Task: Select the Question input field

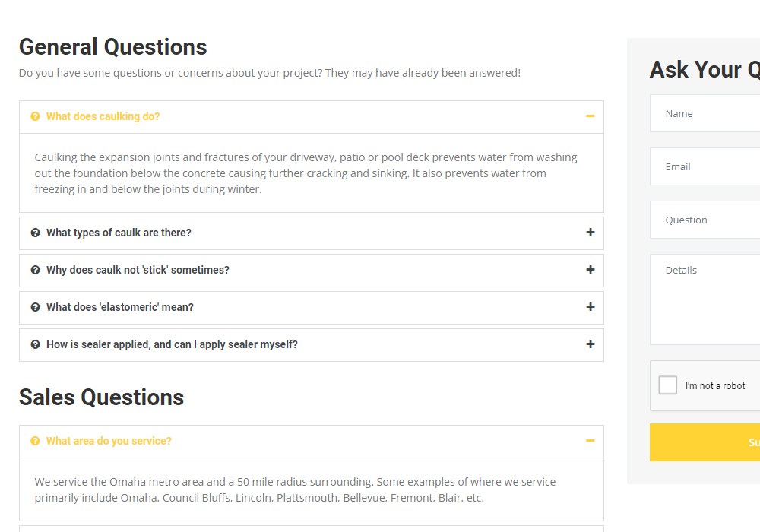Action: click(705, 220)
